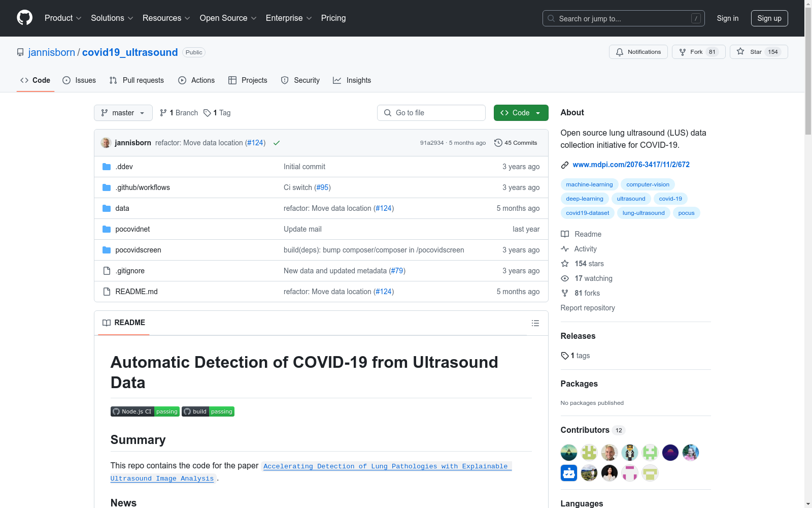
Task: Switch to the Issues tab
Action: pos(79,80)
